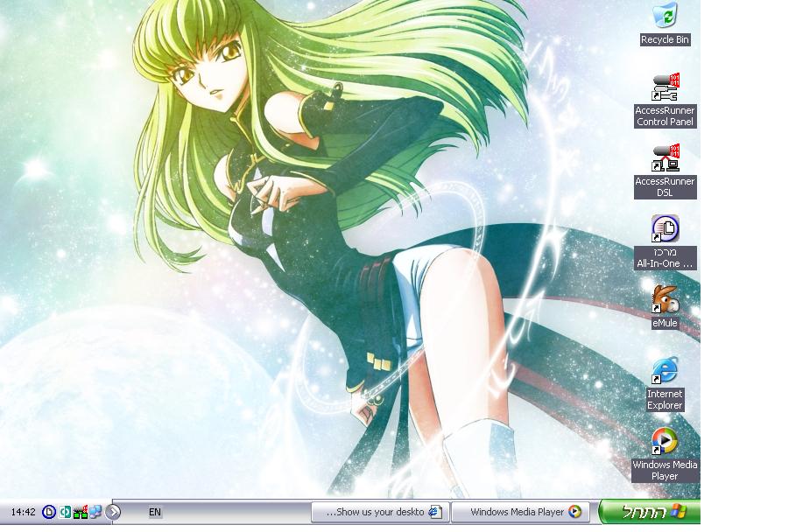The width and height of the screenshot is (803, 532).
Task: Launch the Windows Media Player desktop shortcut
Action: (x=665, y=442)
